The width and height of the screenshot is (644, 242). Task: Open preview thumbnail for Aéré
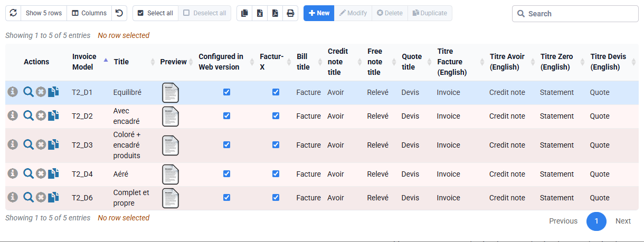(171, 174)
